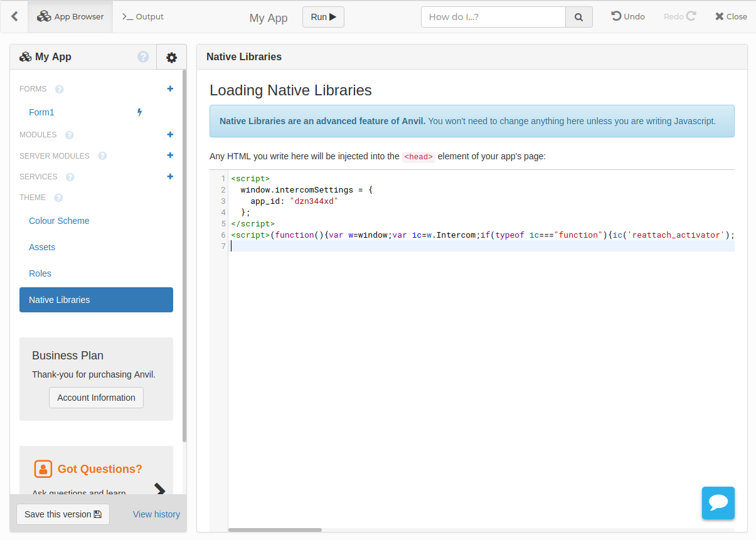This screenshot has width=756, height=540.
Task: Click the How do I search field
Action: [x=493, y=16]
